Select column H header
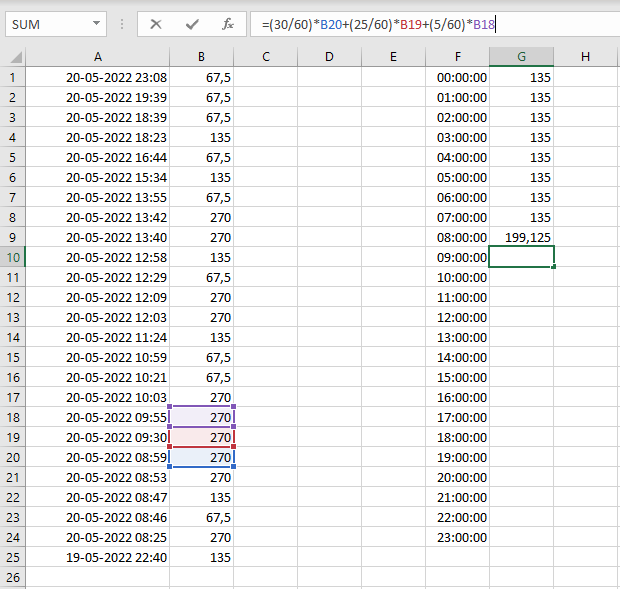Image resolution: width=620 pixels, height=589 pixels. [586, 57]
